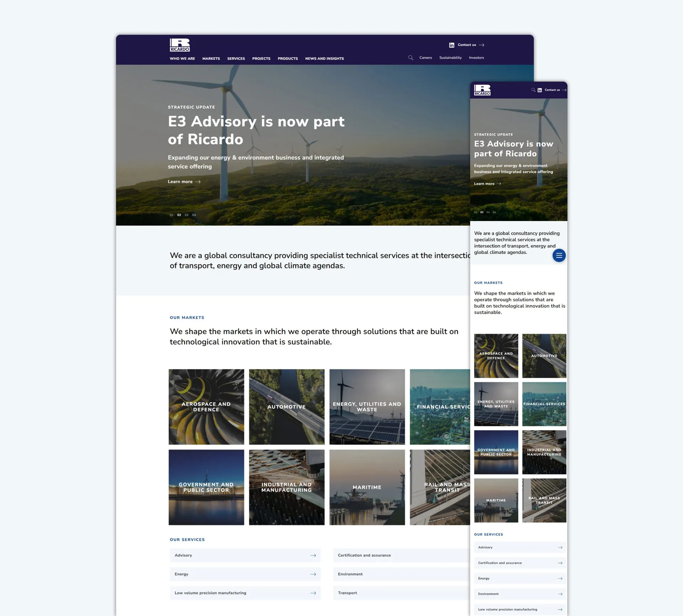Screen dimensions: 683x616
Task: Click the desktop Ricardo logo
Action: pos(180,45)
